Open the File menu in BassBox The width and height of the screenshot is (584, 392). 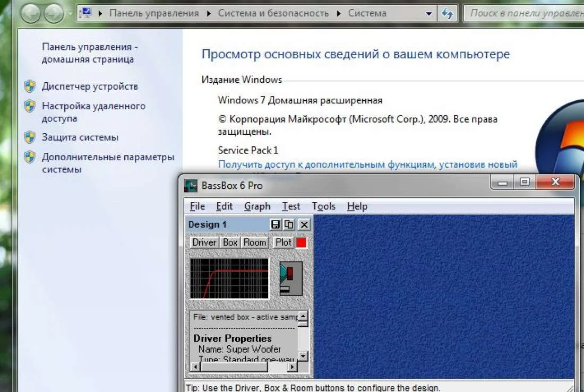coord(197,206)
